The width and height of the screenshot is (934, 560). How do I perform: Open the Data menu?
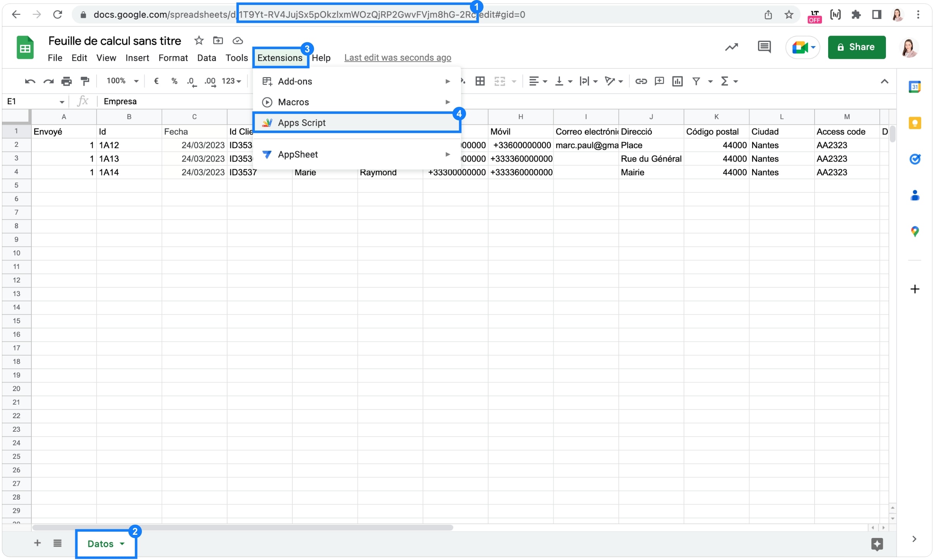[207, 58]
